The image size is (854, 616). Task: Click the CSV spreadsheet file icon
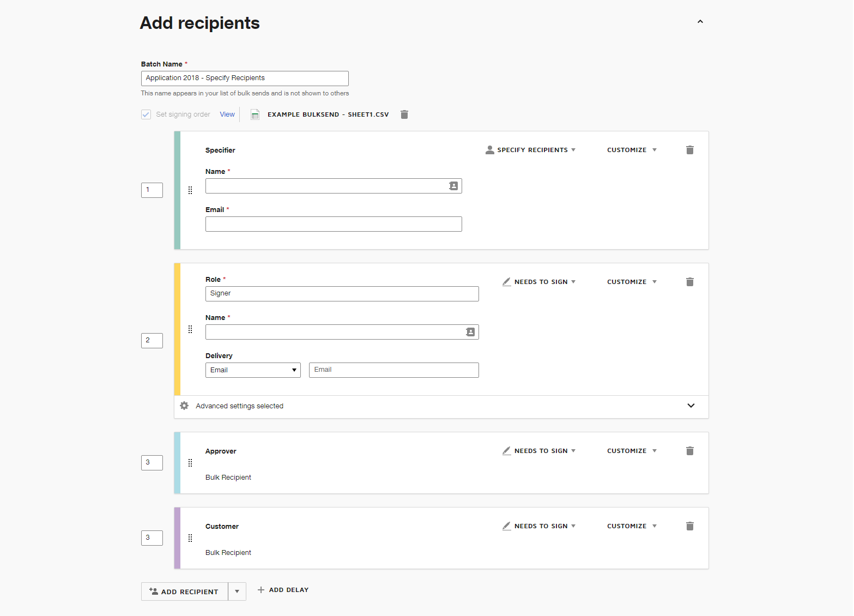pyautogui.click(x=255, y=114)
